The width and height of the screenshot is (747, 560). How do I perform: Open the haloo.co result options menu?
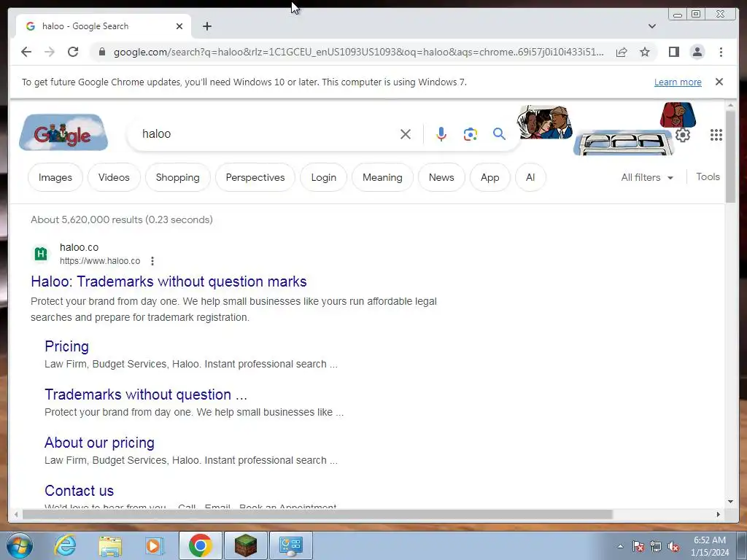[152, 261]
